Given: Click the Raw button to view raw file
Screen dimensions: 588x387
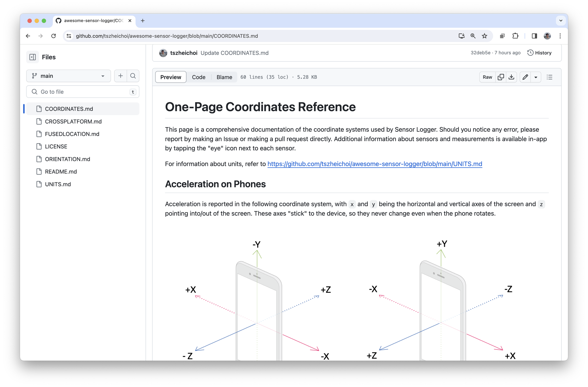Looking at the screenshot, I should click(x=487, y=77).
